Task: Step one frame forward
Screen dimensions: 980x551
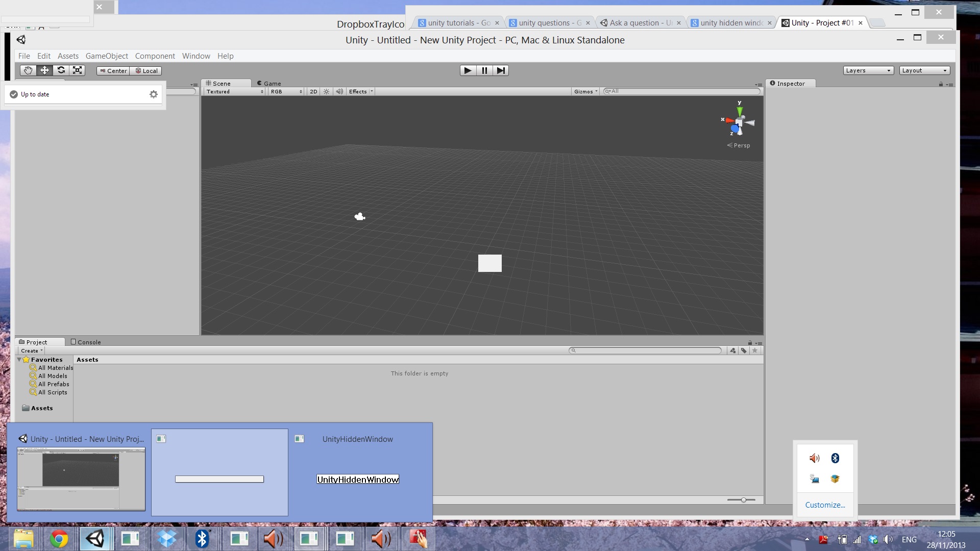Action: coord(501,70)
